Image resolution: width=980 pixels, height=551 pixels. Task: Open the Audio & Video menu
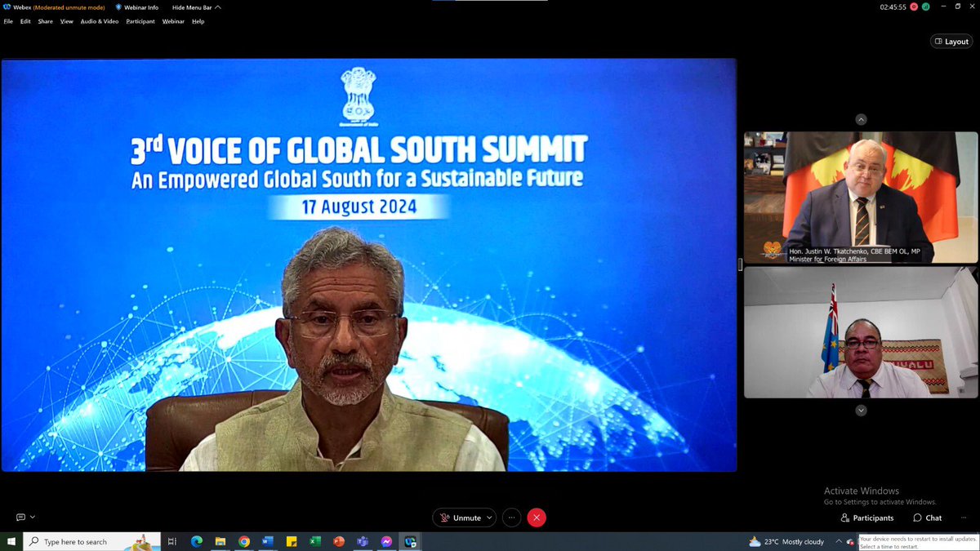pyautogui.click(x=100, y=21)
